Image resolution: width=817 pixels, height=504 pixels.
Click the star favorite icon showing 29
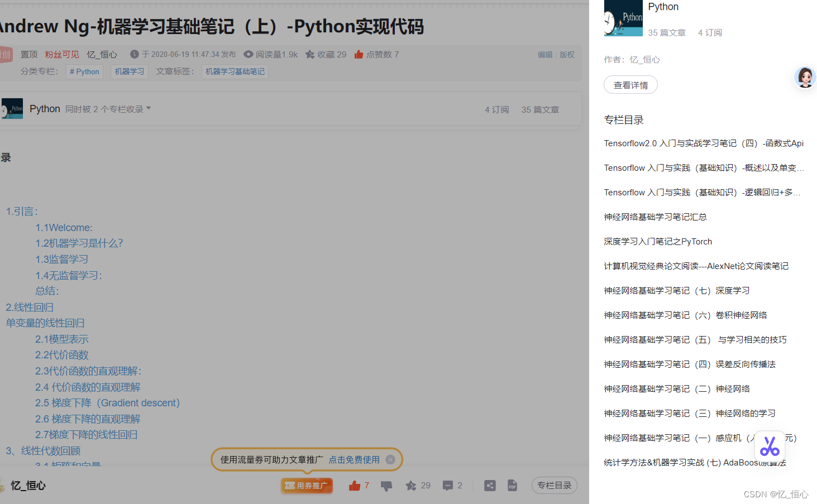(x=411, y=486)
